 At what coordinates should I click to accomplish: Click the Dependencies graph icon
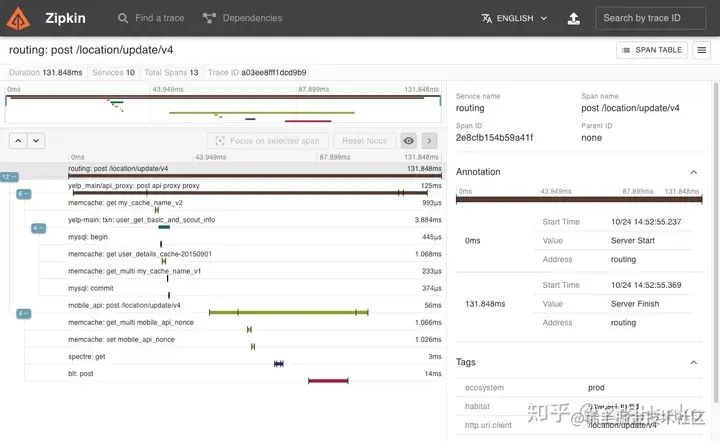point(209,18)
